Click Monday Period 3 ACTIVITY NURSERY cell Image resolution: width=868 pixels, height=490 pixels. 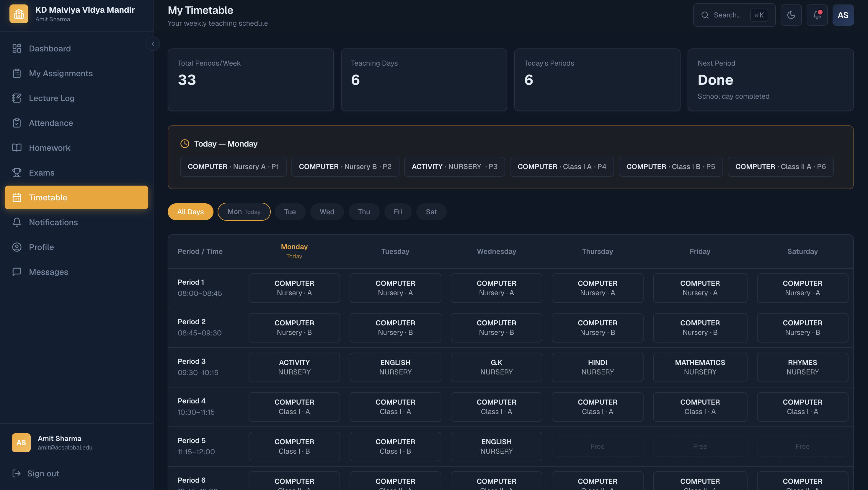tap(294, 367)
